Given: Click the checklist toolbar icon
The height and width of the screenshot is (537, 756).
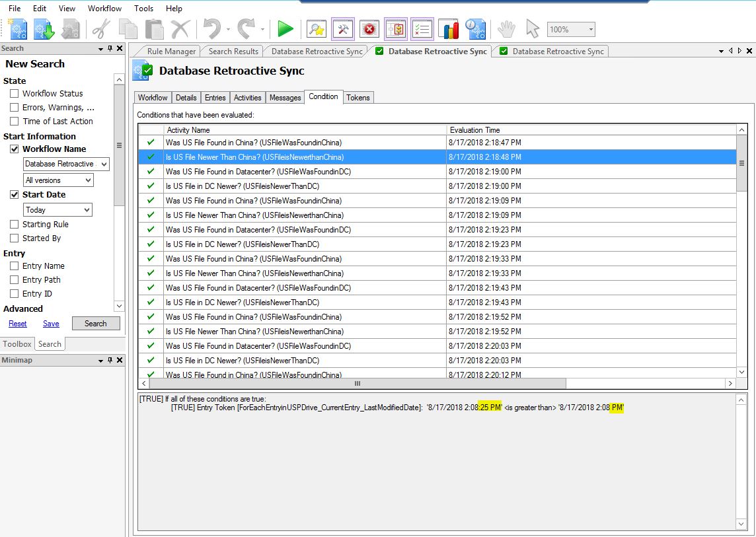Looking at the screenshot, I should [422, 29].
